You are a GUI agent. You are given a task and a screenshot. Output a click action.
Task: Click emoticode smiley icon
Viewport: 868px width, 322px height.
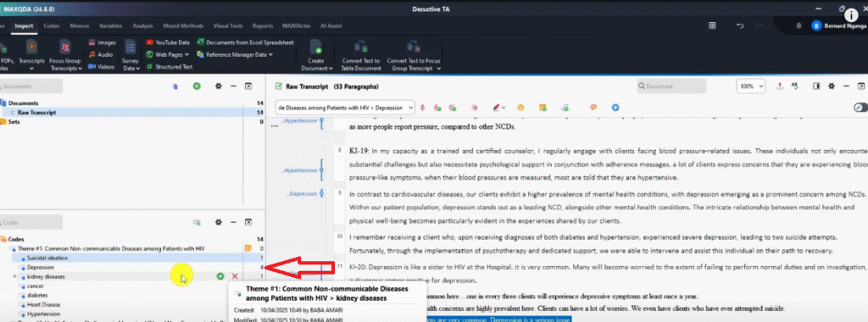tap(520, 108)
